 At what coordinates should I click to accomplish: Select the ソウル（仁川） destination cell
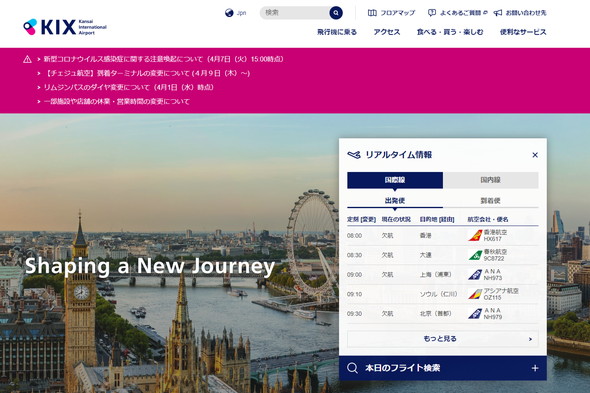click(438, 294)
